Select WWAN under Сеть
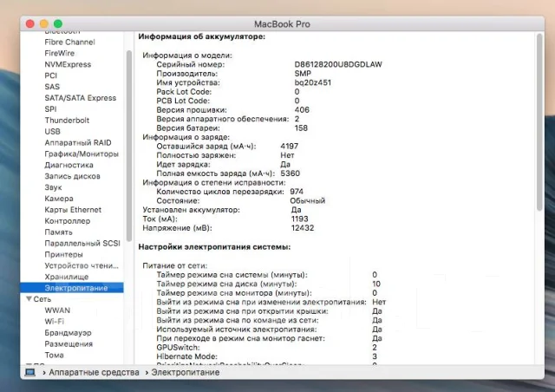 [57, 310]
